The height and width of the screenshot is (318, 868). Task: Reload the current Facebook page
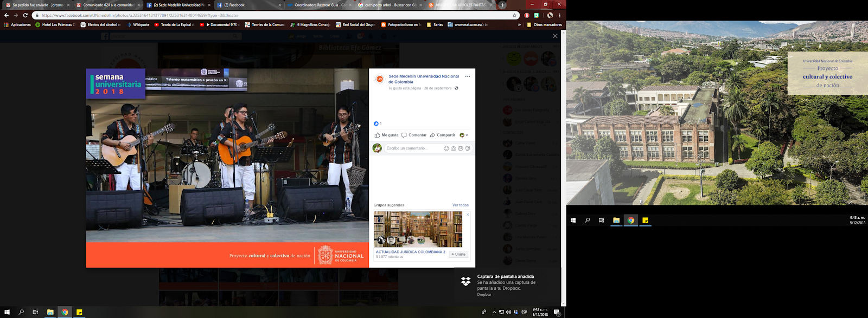point(25,15)
